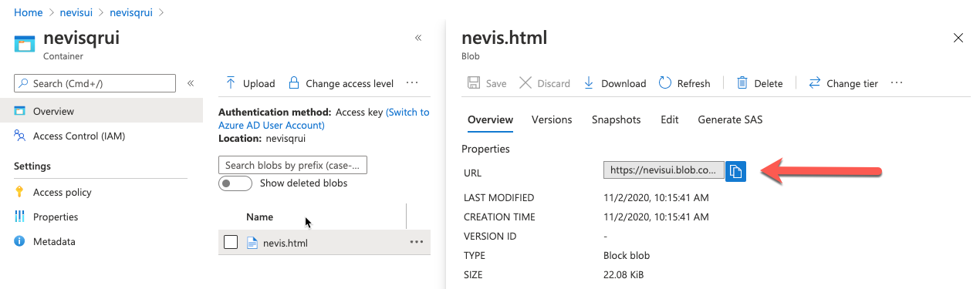Click the Discard X icon

[525, 82]
